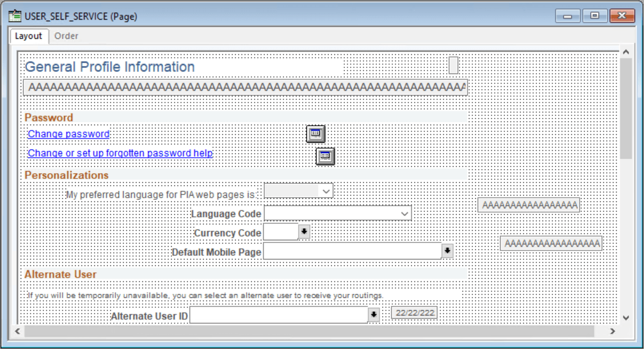Select the General Profile Information heading
The image size is (644, 349).
tap(109, 66)
